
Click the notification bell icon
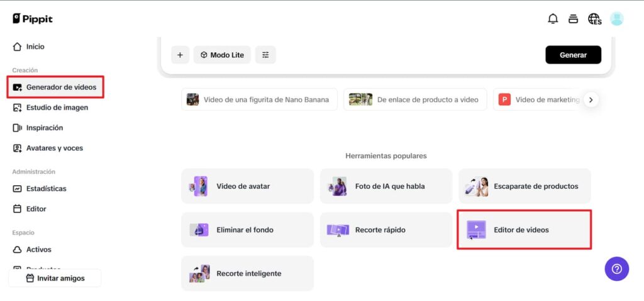553,19
